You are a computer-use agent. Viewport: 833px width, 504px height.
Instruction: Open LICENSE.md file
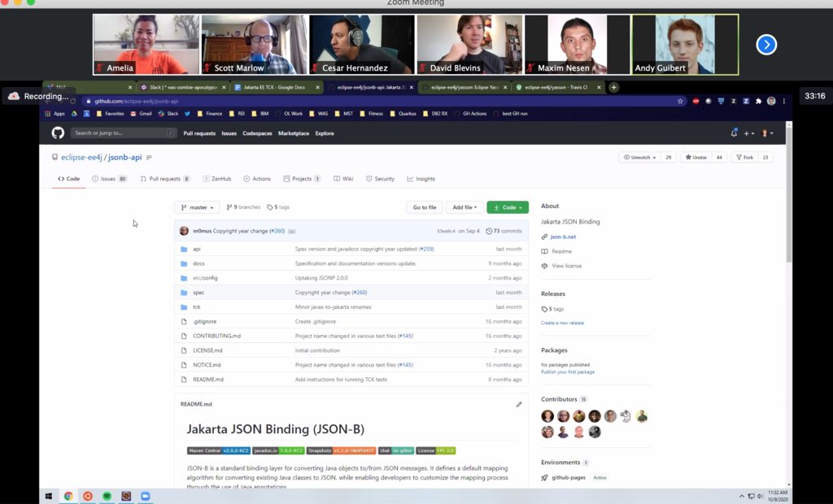pyautogui.click(x=207, y=350)
